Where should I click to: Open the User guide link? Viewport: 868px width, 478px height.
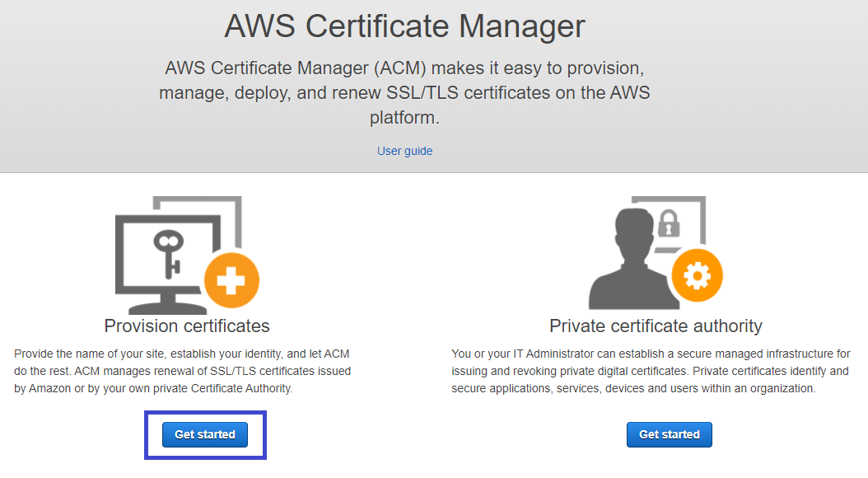pos(404,151)
